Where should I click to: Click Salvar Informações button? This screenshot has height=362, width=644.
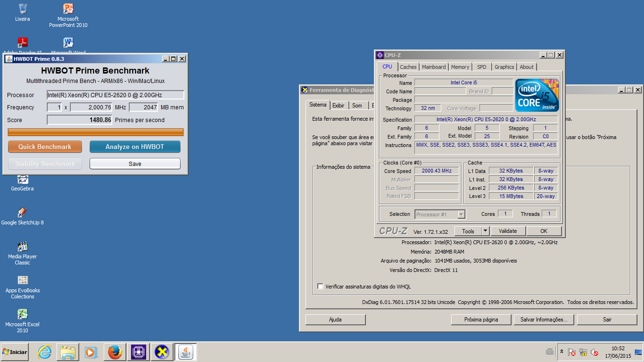[x=544, y=320]
